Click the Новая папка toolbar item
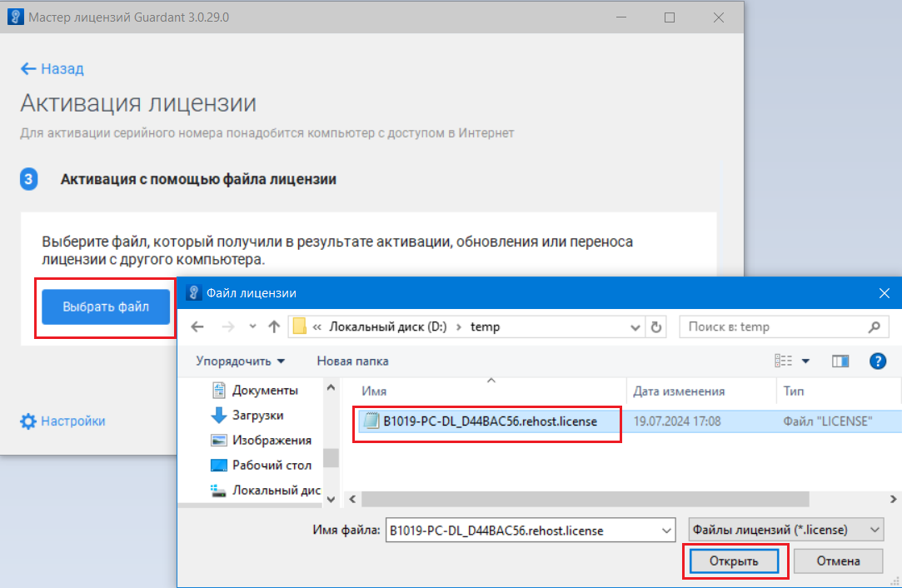Viewport: 902px width, 588px height. point(352,361)
